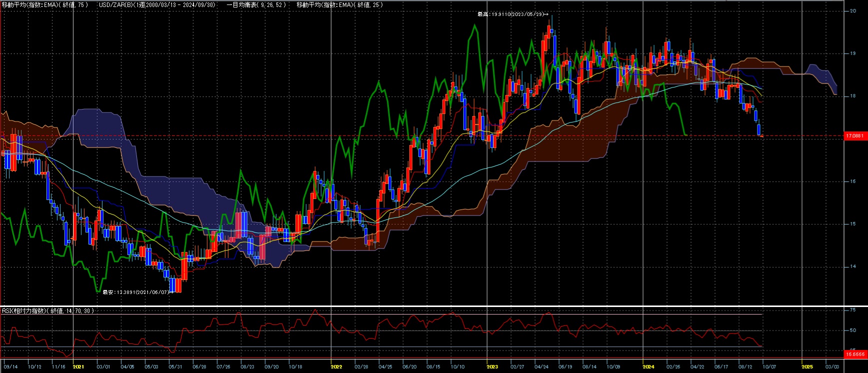Click the 10/10 date axis label
The image size is (868, 373).
[x=457, y=367]
